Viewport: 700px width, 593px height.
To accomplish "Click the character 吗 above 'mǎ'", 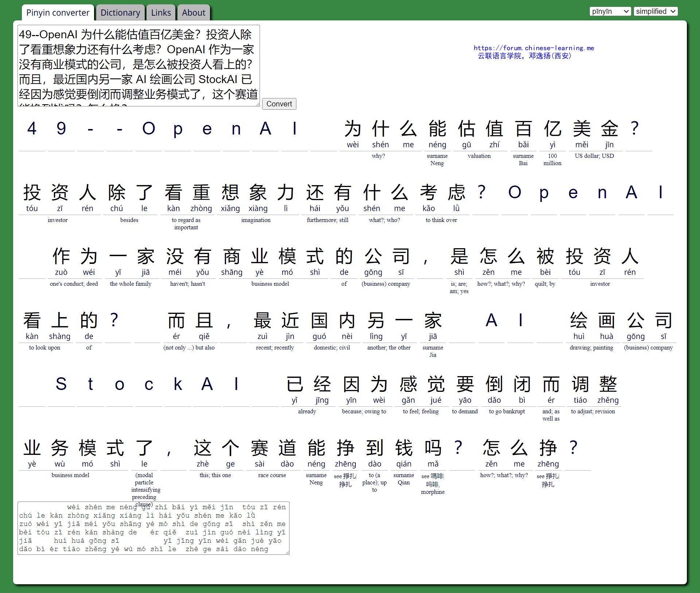I will point(433,448).
